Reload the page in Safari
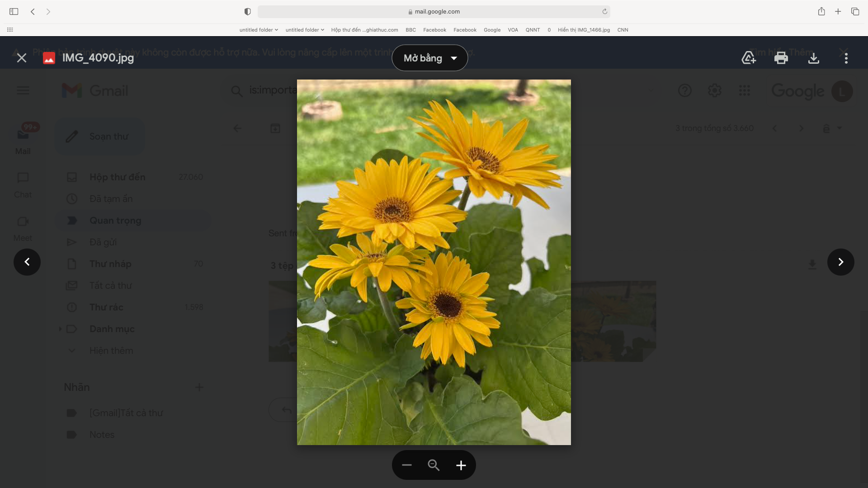Image resolution: width=868 pixels, height=488 pixels. coord(604,12)
